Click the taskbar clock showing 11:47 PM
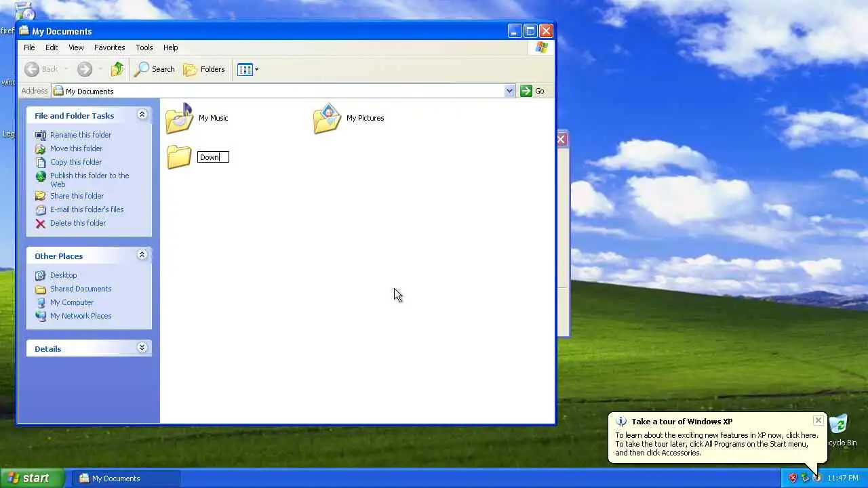 [x=843, y=478]
